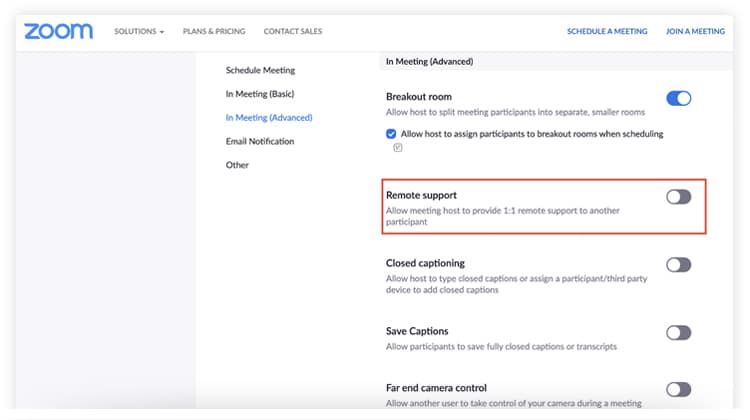Open Plans & Pricing page
The image size is (750, 420).
point(214,32)
